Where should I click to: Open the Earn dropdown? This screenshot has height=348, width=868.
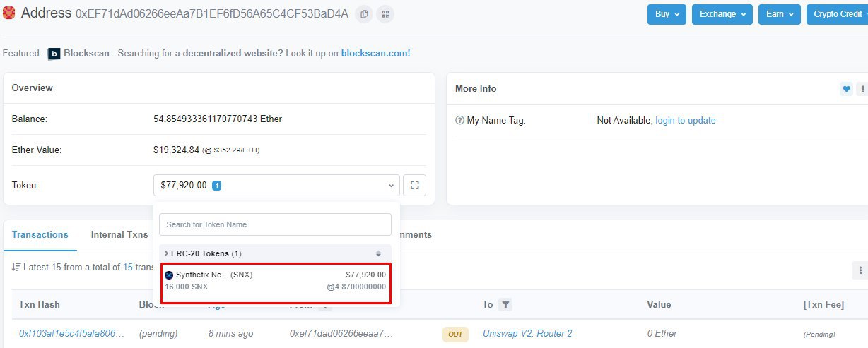[780, 14]
